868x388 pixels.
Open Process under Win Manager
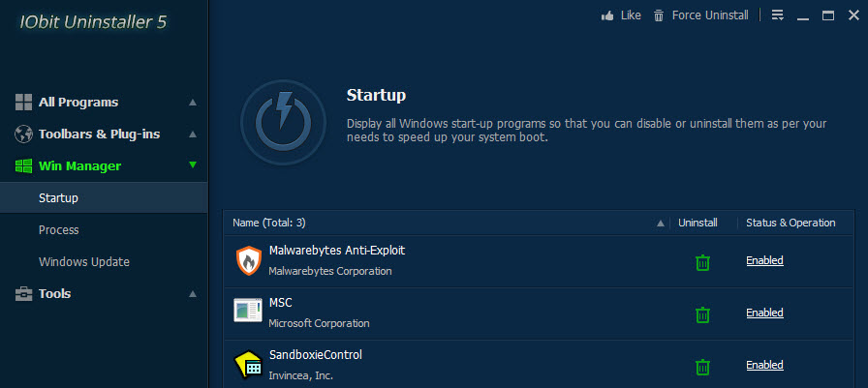tap(59, 230)
